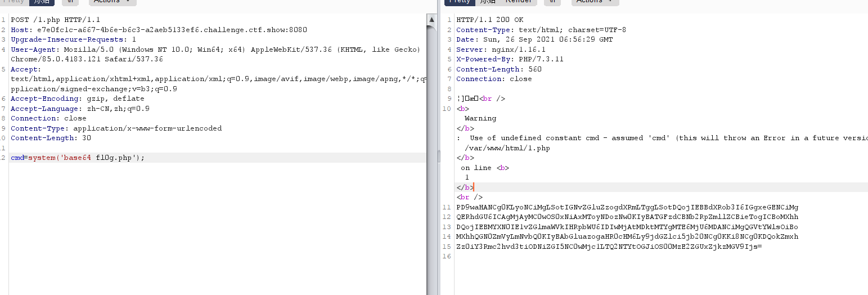Click the request Content-Type urlencoded line

[116, 128]
